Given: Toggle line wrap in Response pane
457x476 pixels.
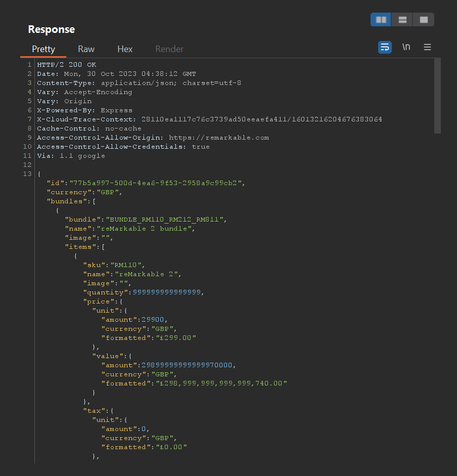Looking at the screenshot, I should [x=385, y=47].
